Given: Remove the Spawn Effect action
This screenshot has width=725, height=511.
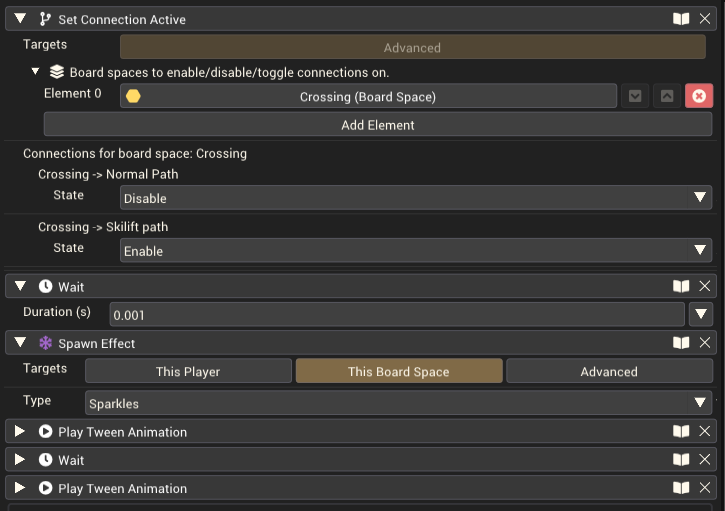Looking at the screenshot, I should pyautogui.click(x=705, y=343).
